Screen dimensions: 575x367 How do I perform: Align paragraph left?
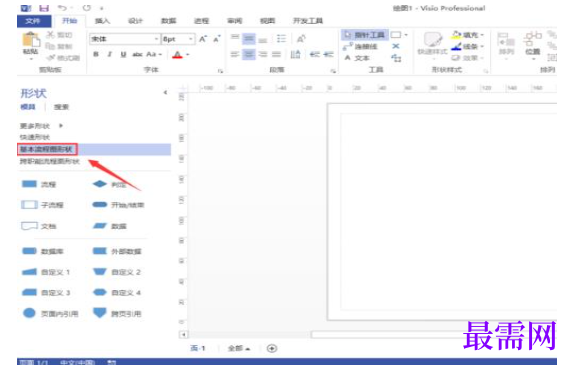pyautogui.click(x=235, y=55)
